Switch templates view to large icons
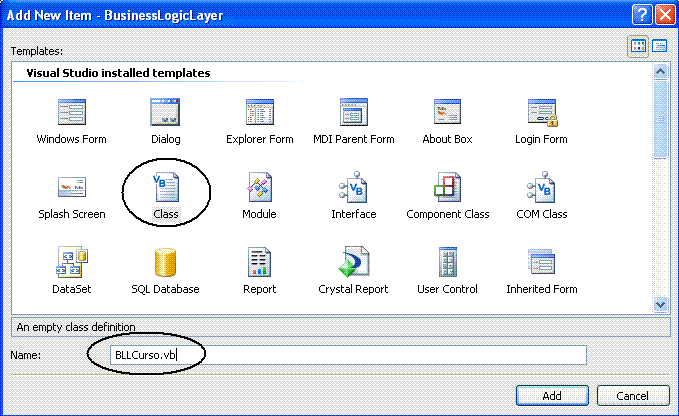Image resolution: width=679 pixels, height=416 pixels. click(638, 46)
